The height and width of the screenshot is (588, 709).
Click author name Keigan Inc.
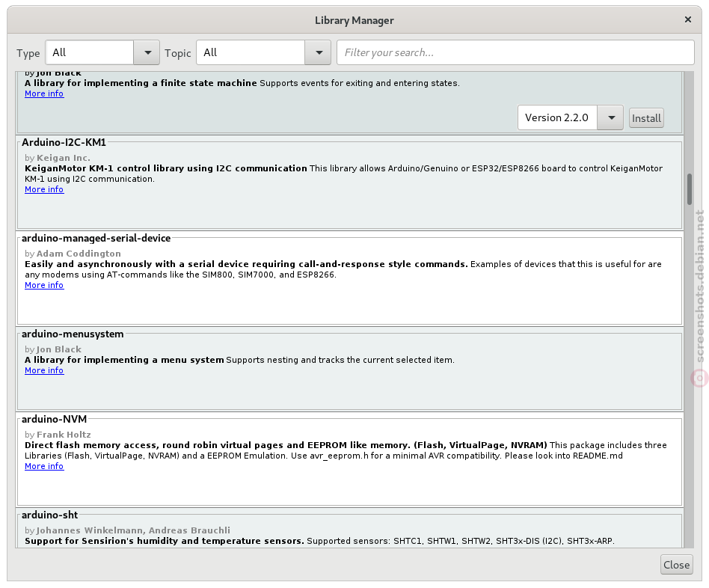point(64,158)
